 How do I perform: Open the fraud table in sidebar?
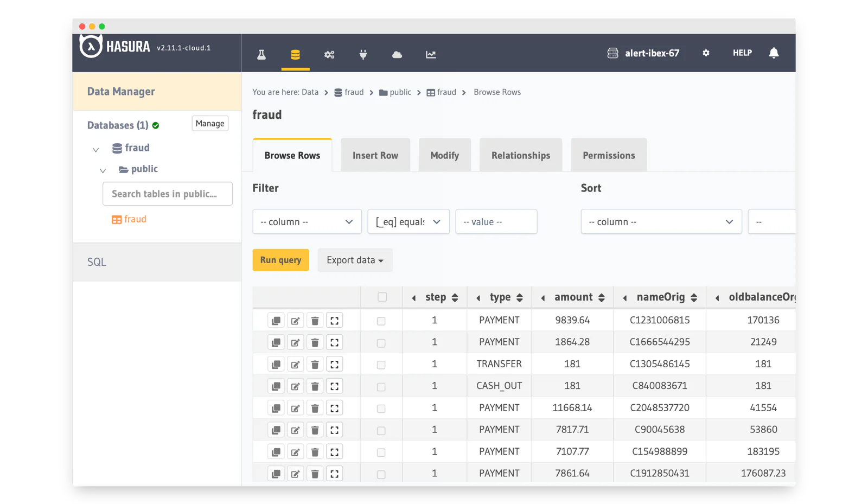tap(129, 219)
